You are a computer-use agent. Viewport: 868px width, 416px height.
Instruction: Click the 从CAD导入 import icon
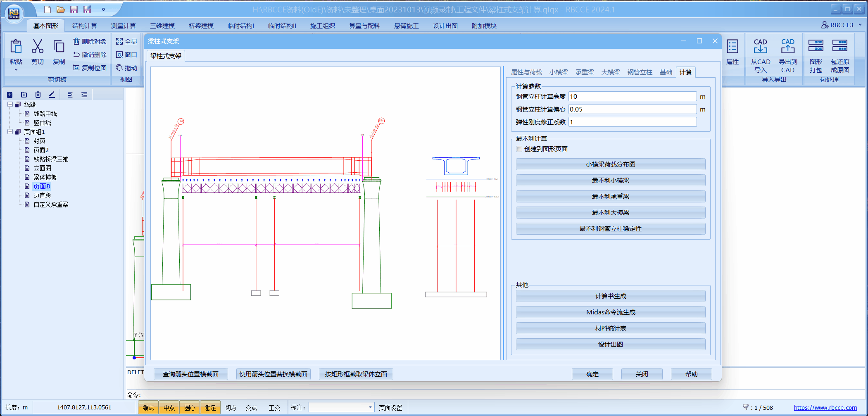[760, 47]
